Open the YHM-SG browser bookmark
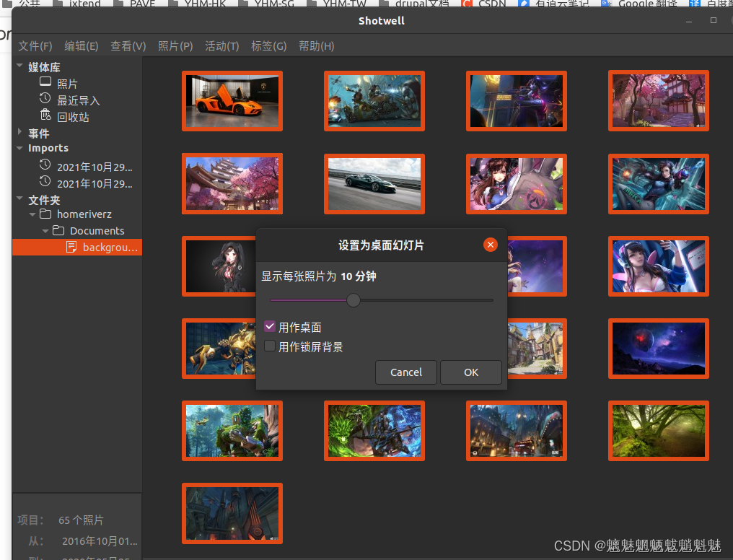The height and width of the screenshot is (560, 733). (x=266, y=4)
